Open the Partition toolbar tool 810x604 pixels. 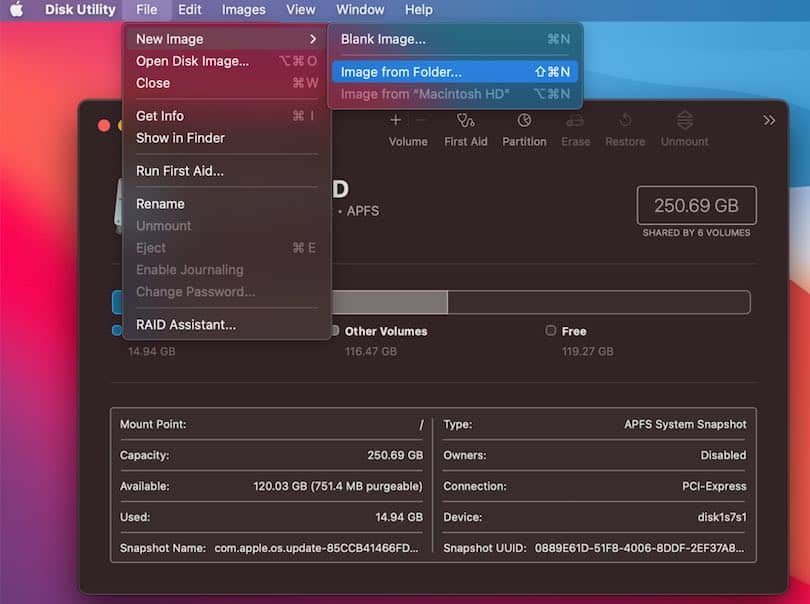[x=524, y=120]
